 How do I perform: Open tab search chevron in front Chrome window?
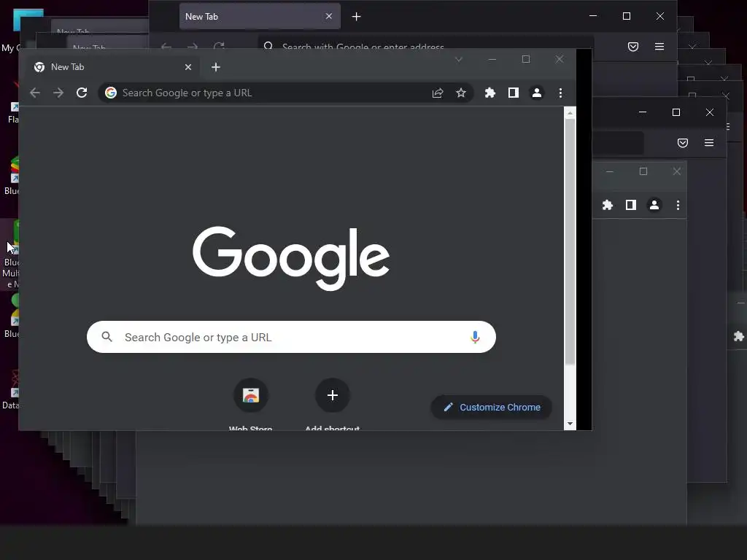click(458, 60)
